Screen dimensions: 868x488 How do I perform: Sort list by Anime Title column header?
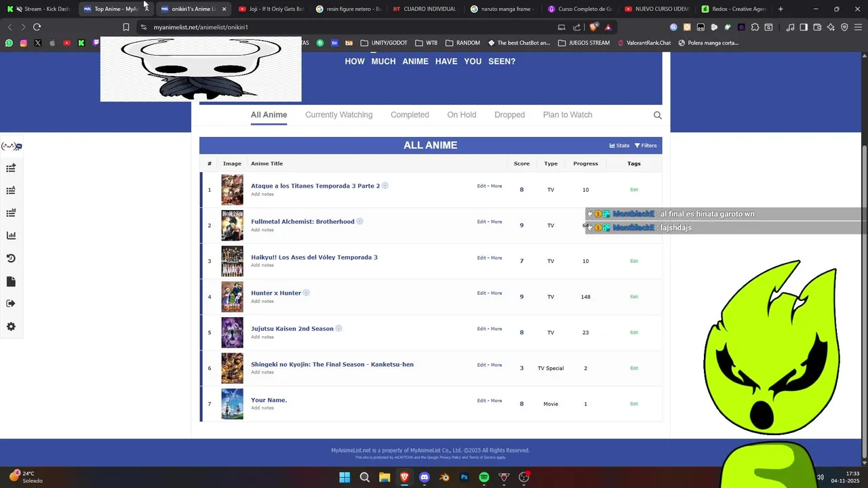267,163
